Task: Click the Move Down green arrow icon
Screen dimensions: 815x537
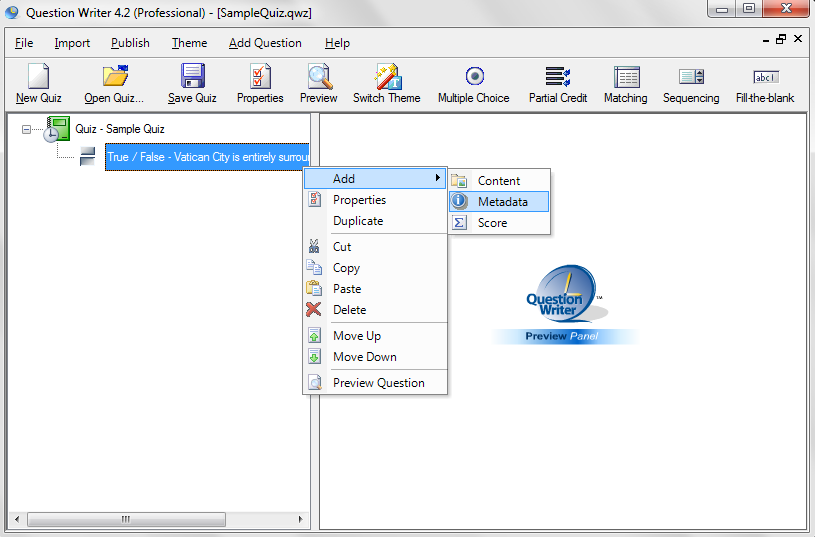Action: (x=314, y=357)
